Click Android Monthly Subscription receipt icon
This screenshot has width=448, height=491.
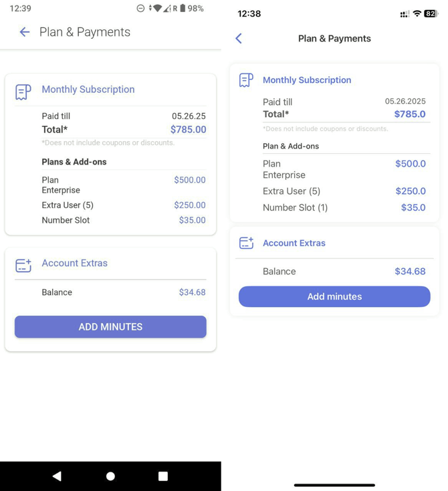point(23,92)
